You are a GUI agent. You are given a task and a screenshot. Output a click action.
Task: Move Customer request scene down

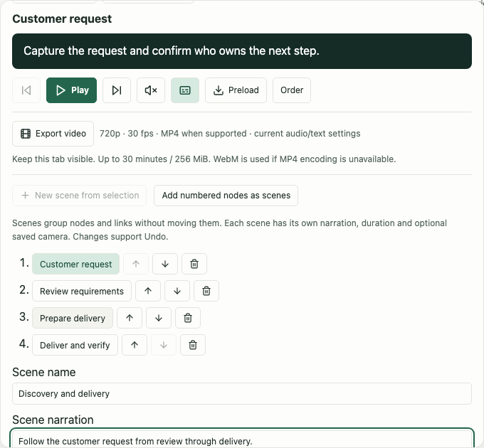point(165,264)
